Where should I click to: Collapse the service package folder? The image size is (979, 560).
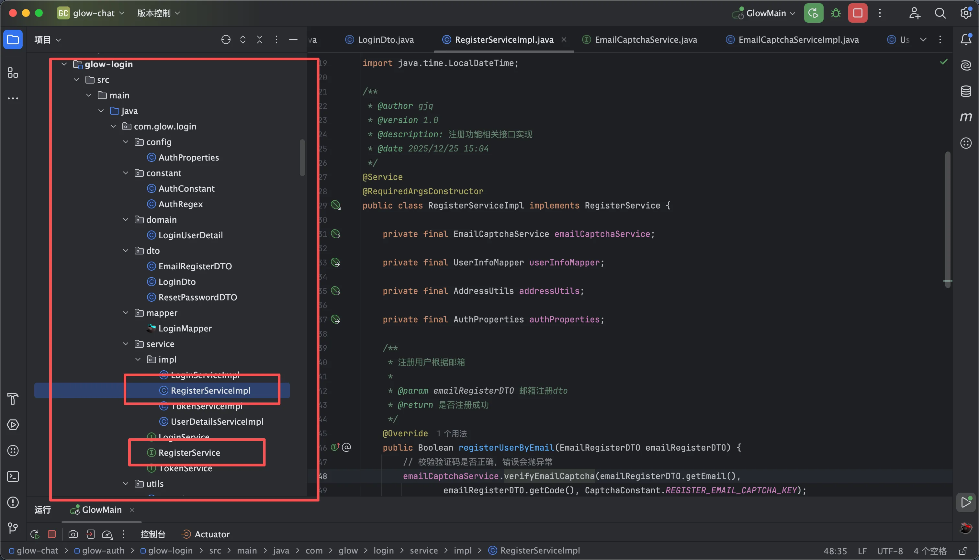pyautogui.click(x=126, y=344)
